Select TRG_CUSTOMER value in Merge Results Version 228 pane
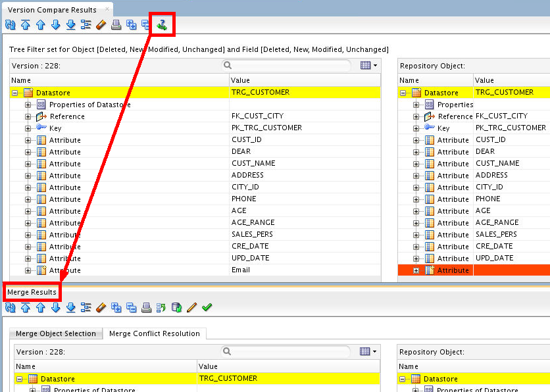 [228, 378]
